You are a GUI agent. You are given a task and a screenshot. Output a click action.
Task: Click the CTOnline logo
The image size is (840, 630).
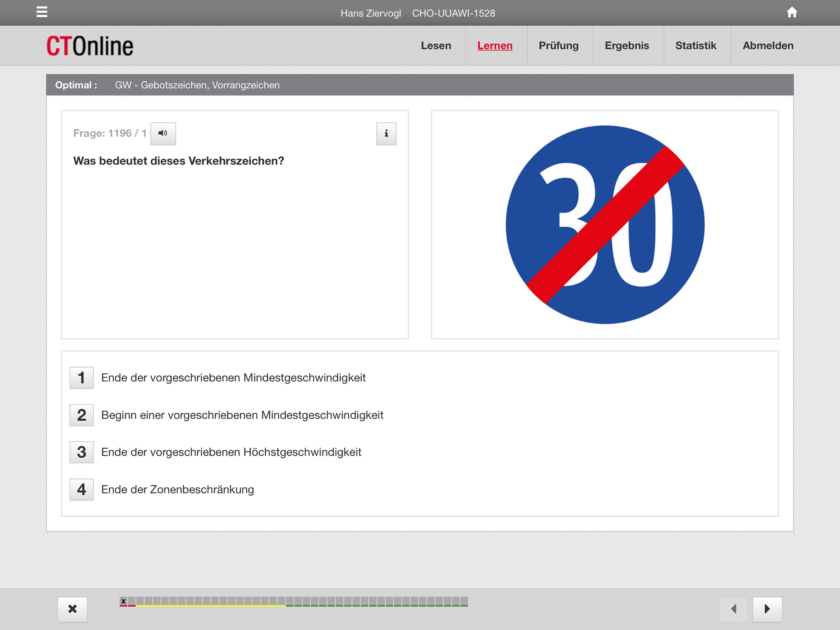coord(89,46)
